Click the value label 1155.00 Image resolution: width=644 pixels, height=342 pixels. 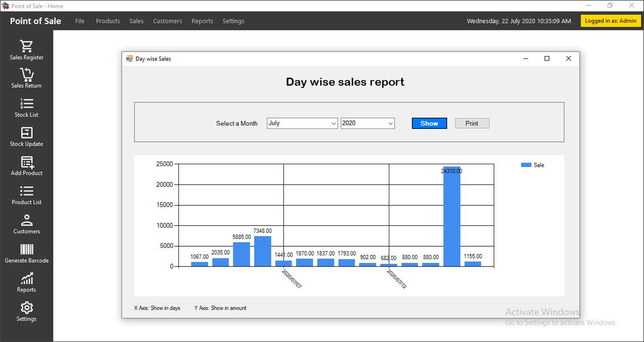click(473, 256)
